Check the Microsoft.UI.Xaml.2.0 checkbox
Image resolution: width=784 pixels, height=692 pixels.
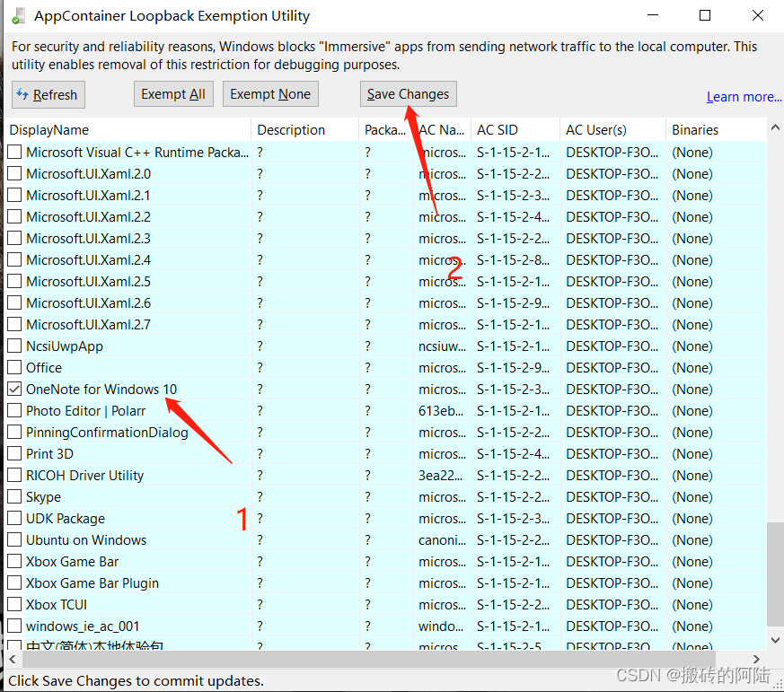(x=14, y=173)
